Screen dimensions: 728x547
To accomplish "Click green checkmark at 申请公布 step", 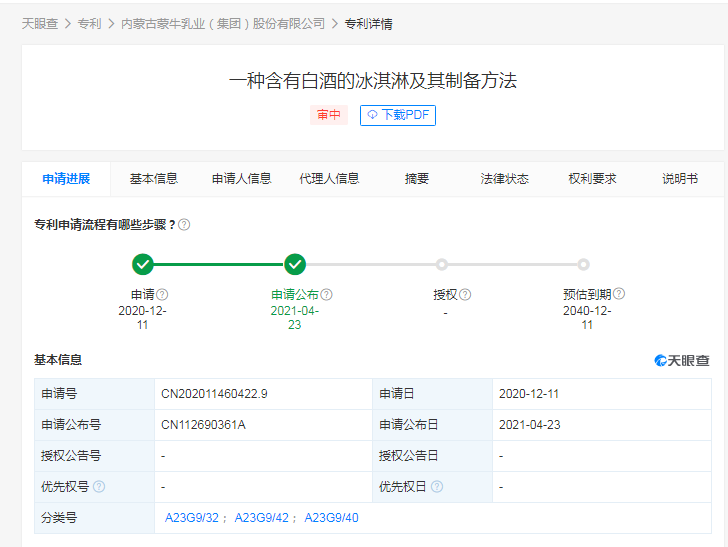I will coord(294,264).
